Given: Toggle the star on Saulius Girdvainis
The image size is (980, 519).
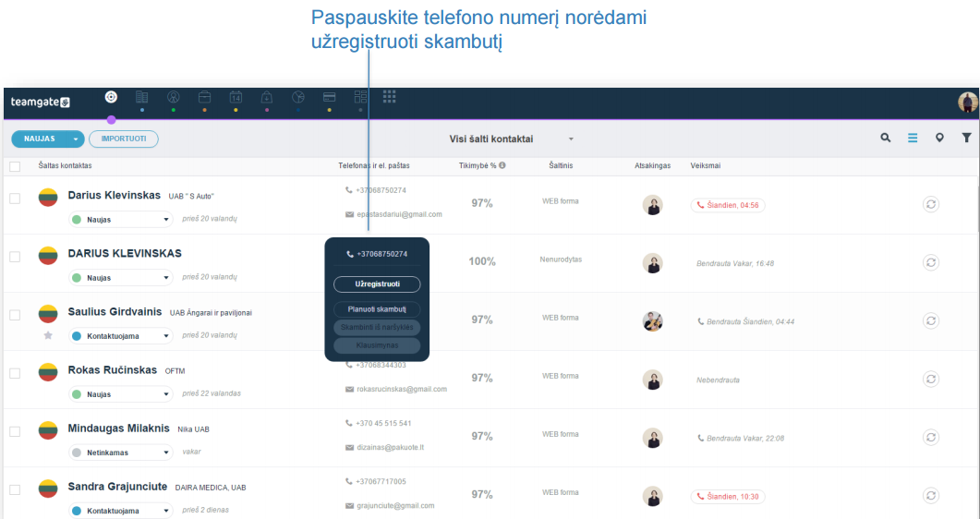Looking at the screenshot, I should pyautogui.click(x=48, y=335).
